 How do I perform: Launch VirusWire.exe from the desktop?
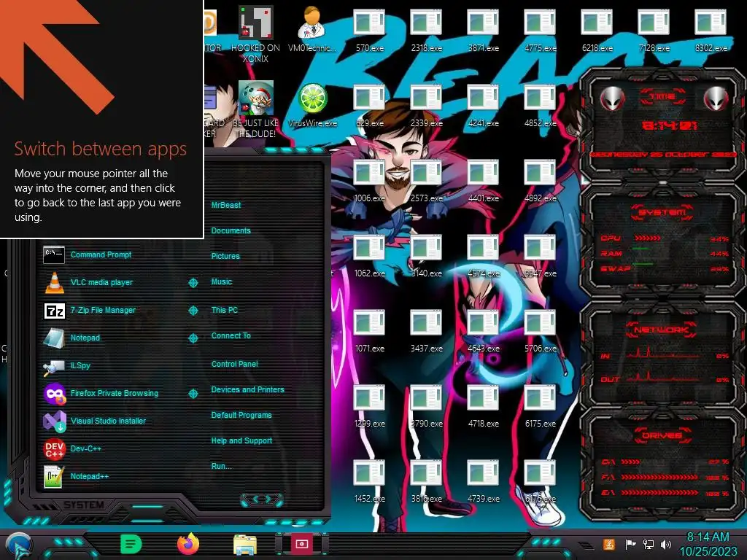(312, 105)
